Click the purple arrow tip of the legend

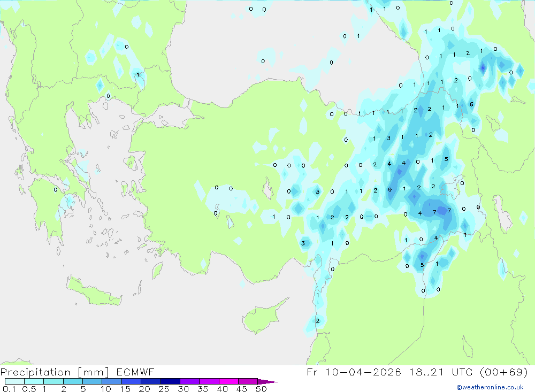267,381
